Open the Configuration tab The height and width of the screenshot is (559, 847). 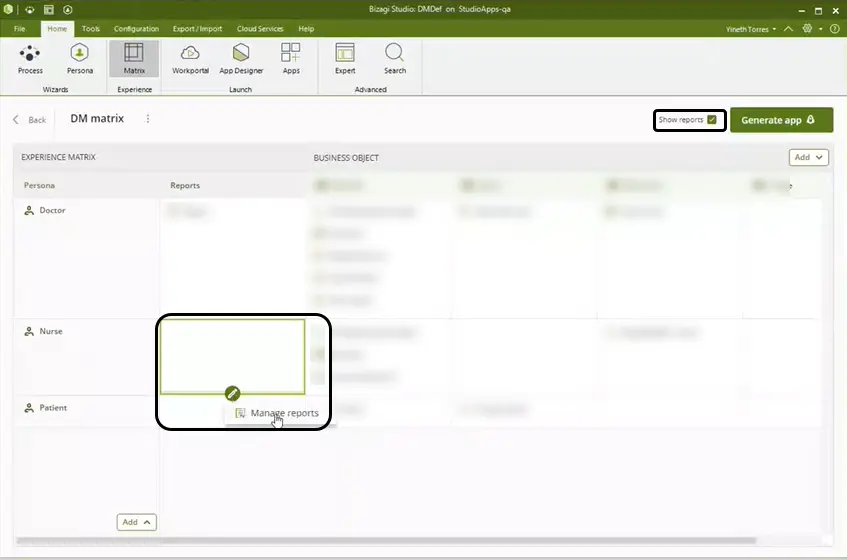click(136, 29)
